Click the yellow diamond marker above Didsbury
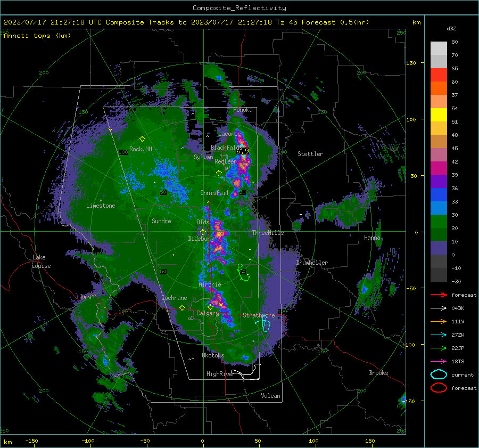The height and width of the screenshot is (448, 479). [x=203, y=232]
